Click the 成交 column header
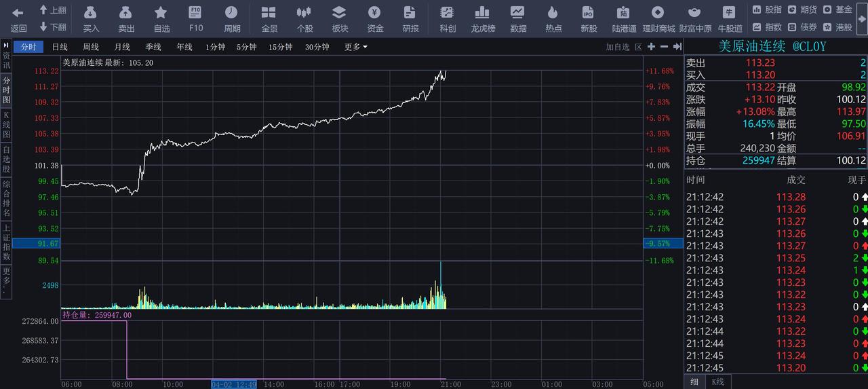 (x=796, y=180)
